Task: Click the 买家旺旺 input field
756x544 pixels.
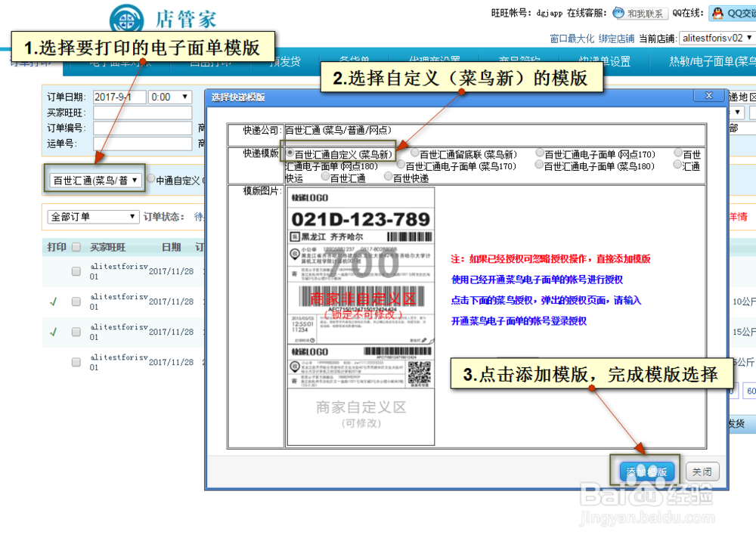Action: (143, 113)
